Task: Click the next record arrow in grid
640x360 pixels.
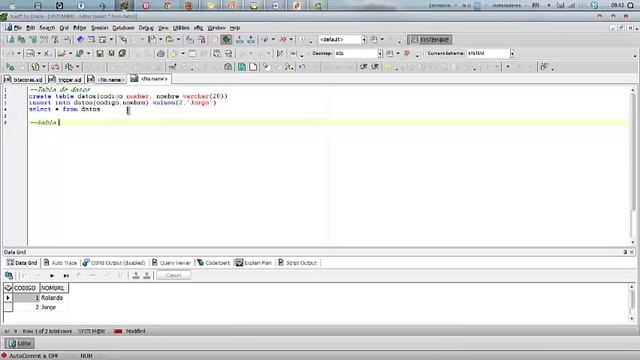Action: [x=52, y=276]
